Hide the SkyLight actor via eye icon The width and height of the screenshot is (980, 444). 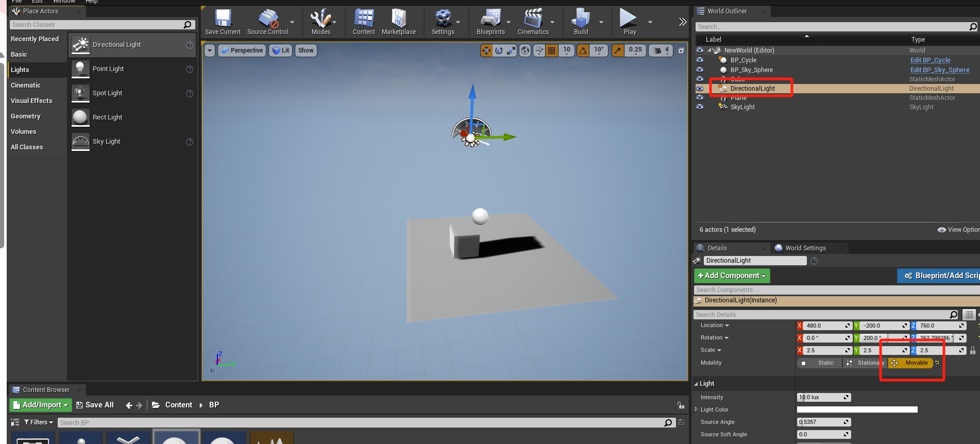(x=700, y=107)
